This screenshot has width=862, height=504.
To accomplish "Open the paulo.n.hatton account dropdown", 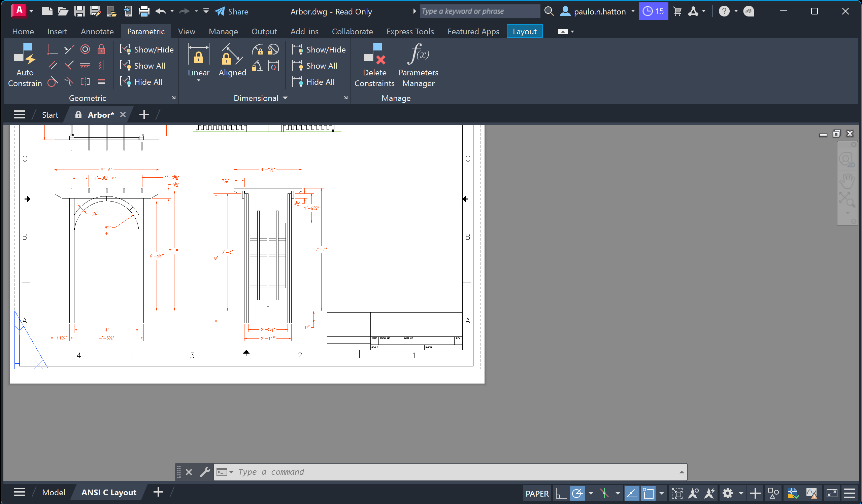I will coord(633,11).
